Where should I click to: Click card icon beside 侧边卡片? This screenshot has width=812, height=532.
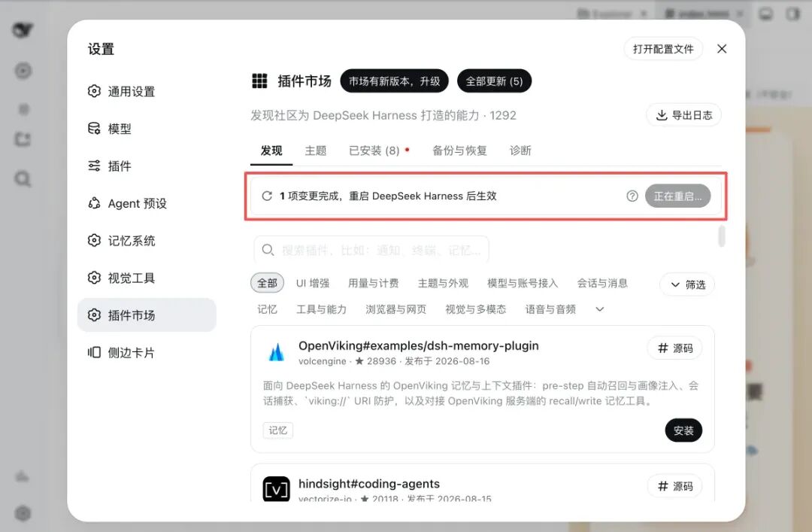point(94,353)
